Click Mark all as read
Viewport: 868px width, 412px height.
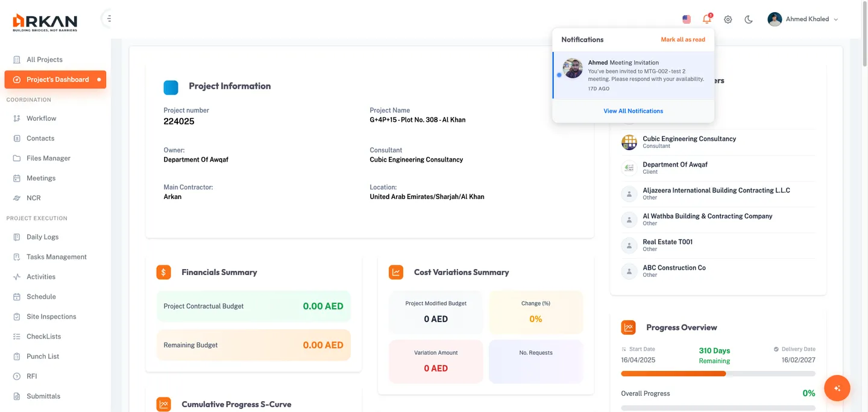pyautogui.click(x=682, y=40)
